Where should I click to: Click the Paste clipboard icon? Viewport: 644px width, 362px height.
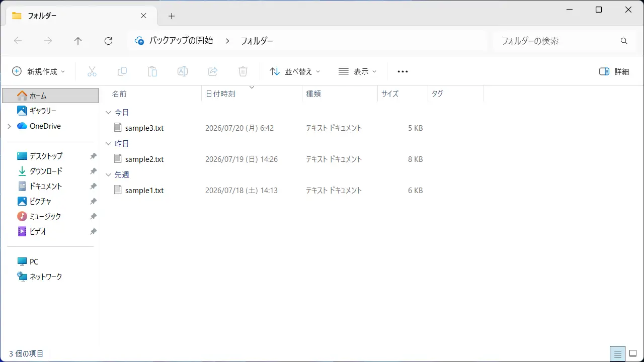(x=152, y=71)
